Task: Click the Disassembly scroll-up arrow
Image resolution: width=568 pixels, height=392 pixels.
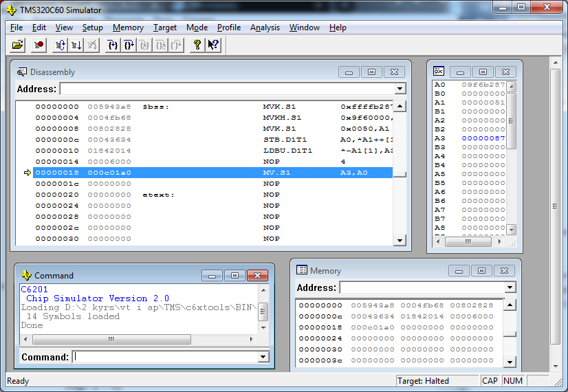Action: pos(400,106)
